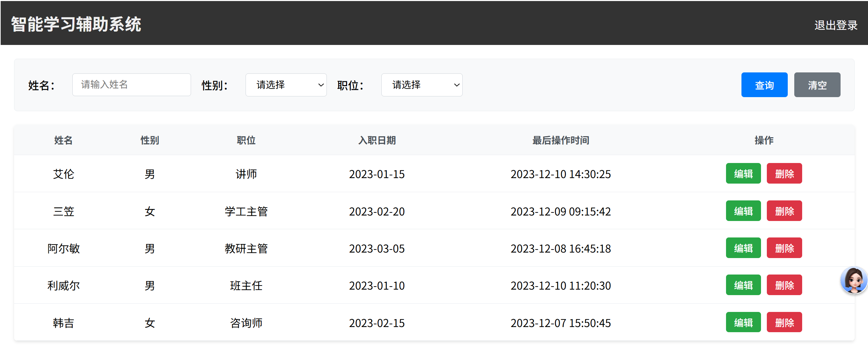Select the name cell 韩吉
868x361 pixels.
click(x=63, y=323)
